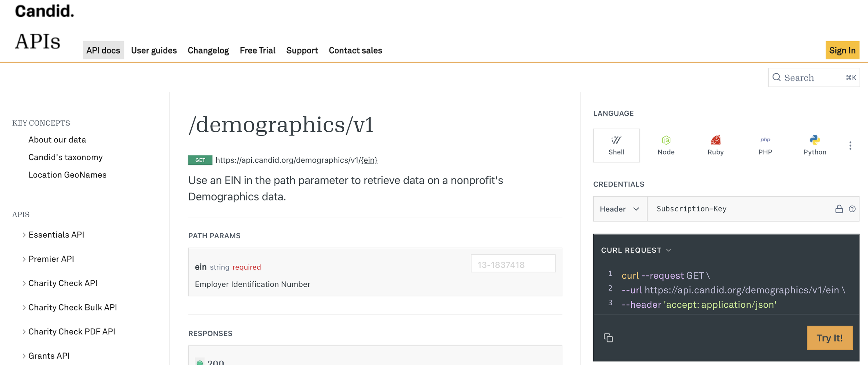Open more languages three-dot menu
Viewport: 868px width, 365px height.
(850, 146)
